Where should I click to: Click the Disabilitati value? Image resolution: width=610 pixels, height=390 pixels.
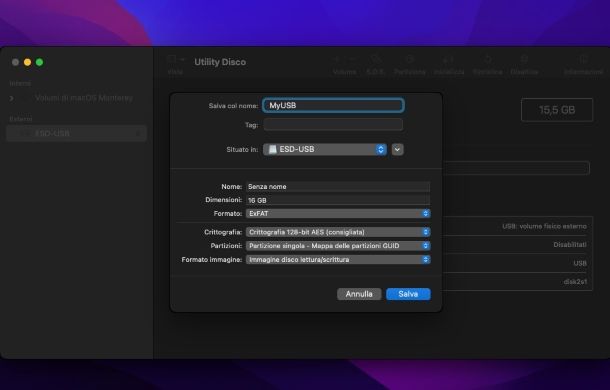[x=570, y=244]
